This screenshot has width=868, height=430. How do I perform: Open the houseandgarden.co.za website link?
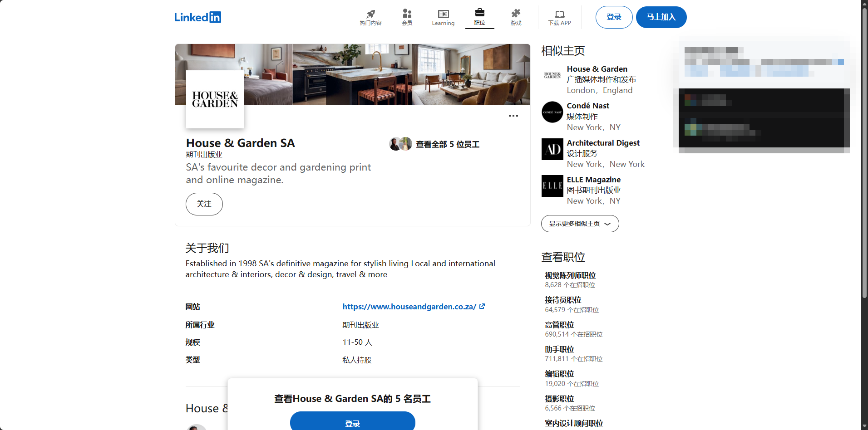point(409,307)
